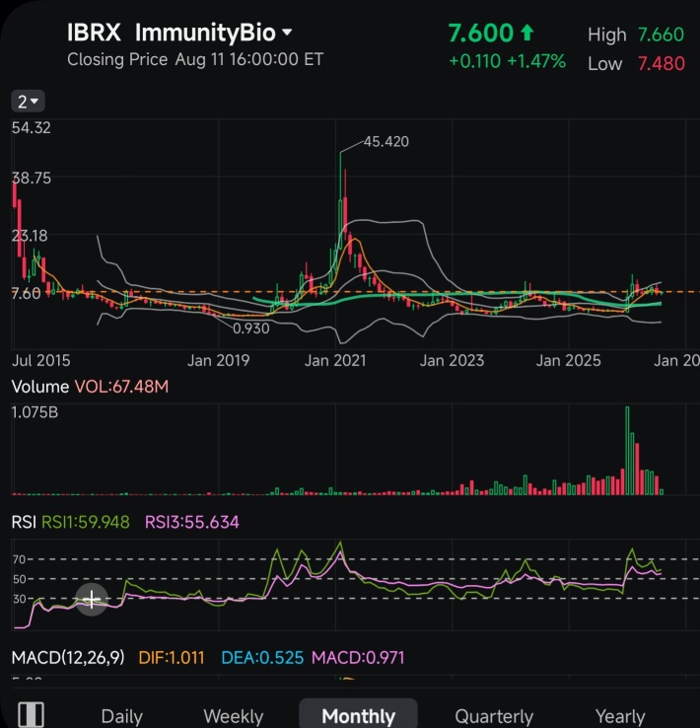The height and width of the screenshot is (728, 700).
Task: Tap the RSI1:59.948 indicator value
Action: tap(86, 522)
